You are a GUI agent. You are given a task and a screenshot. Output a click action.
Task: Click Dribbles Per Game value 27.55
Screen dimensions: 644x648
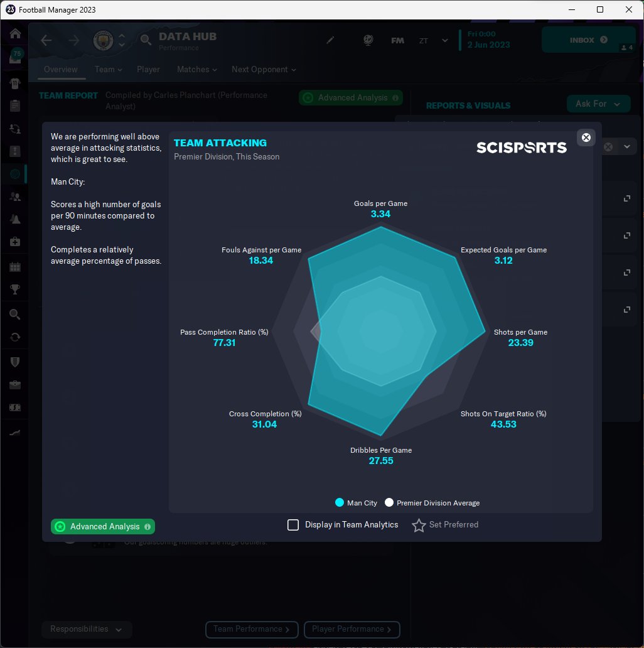point(381,461)
